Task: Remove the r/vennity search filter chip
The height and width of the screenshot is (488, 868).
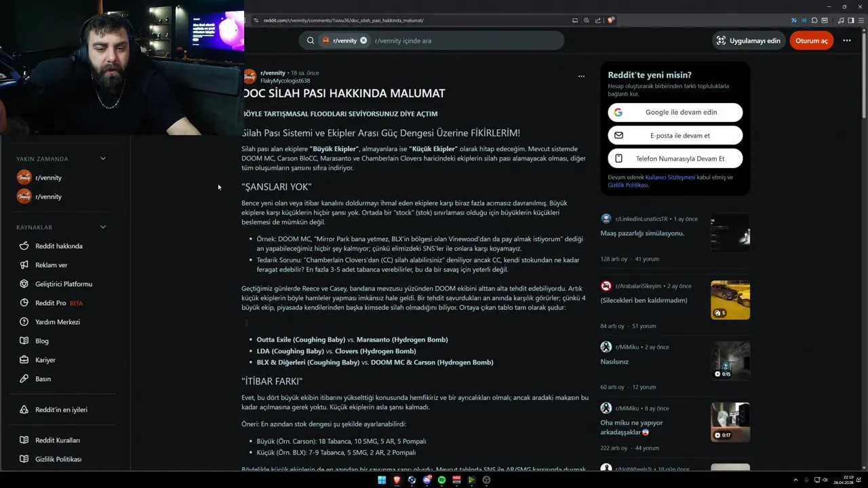Action: pos(363,41)
